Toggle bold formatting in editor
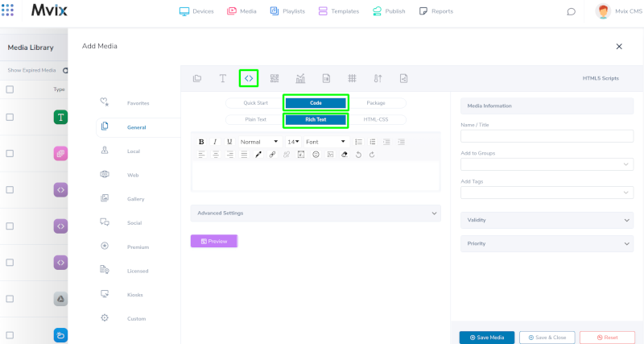The height and width of the screenshot is (344, 644). point(201,142)
